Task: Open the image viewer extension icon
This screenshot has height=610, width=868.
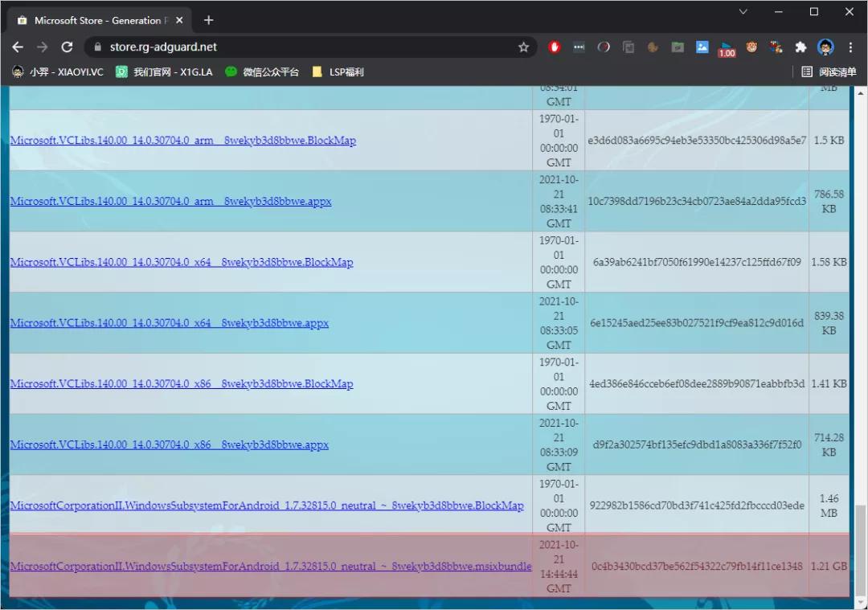Action: coord(702,47)
